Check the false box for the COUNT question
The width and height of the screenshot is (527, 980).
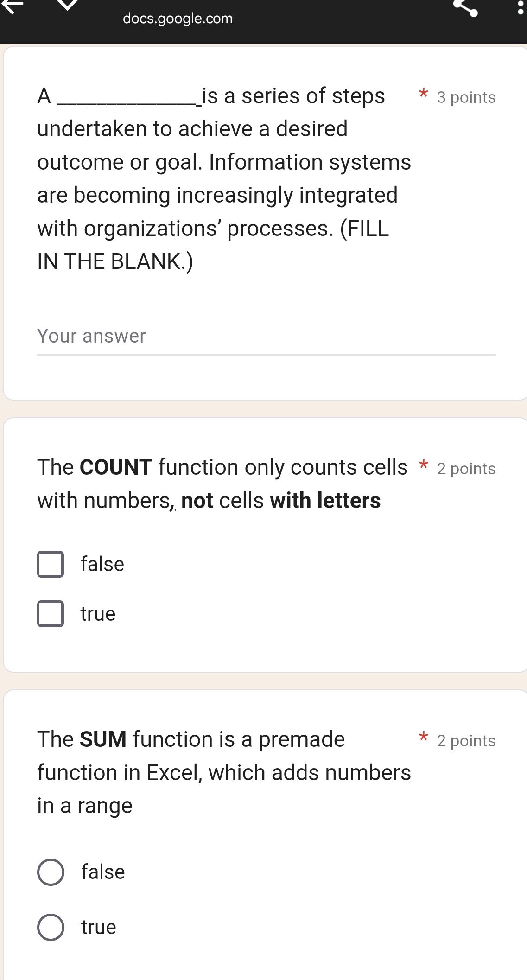51,564
